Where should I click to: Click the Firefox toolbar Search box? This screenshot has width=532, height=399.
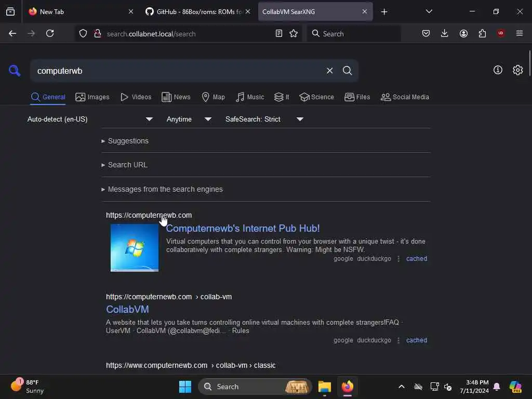click(353, 33)
